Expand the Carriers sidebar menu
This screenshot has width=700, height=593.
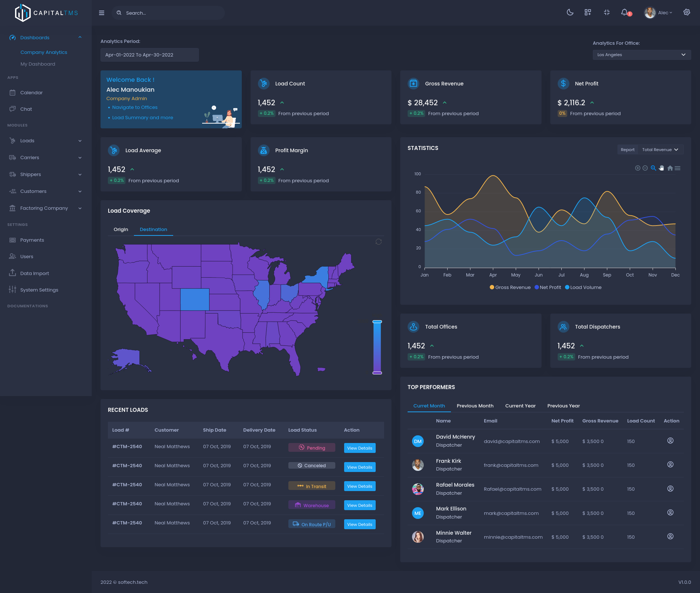[45, 158]
